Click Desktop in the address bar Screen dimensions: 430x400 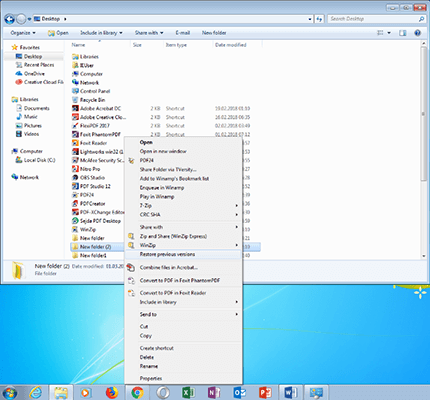click(x=51, y=19)
